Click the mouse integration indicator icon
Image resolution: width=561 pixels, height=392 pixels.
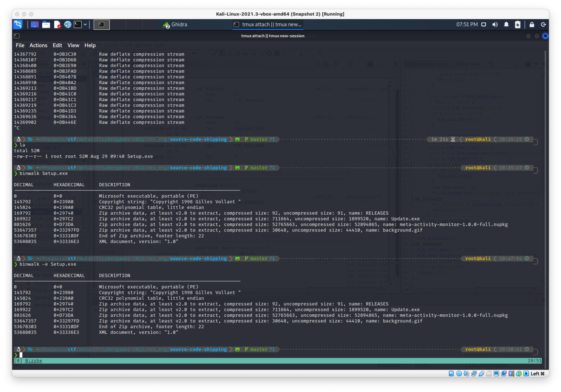(x=519, y=373)
